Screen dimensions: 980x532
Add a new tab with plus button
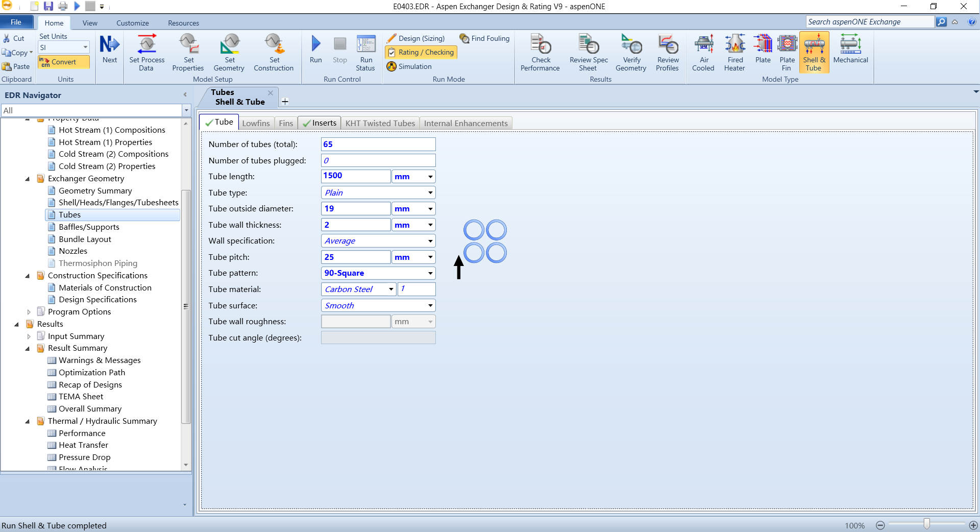tap(285, 102)
